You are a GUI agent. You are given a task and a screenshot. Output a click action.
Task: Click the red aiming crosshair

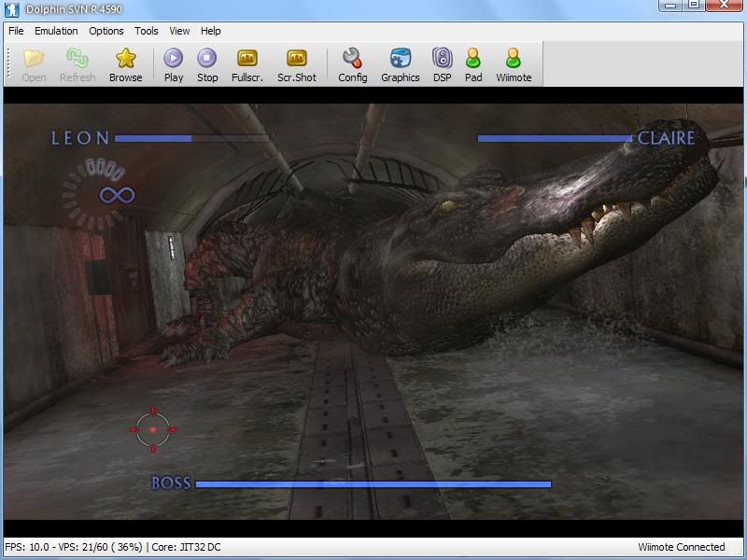(153, 429)
